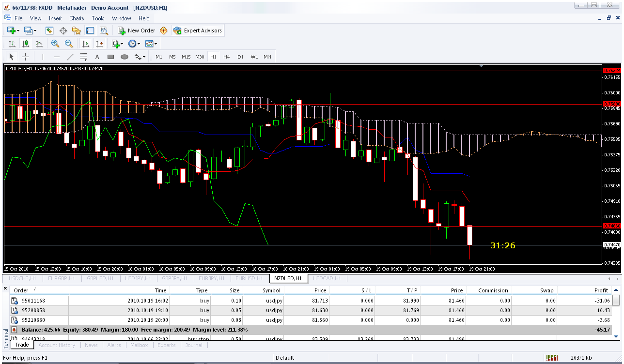Viewport: 624px width, 364px height.
Task: Select Draw Horizontal Line tool
Action: point(57,57)
